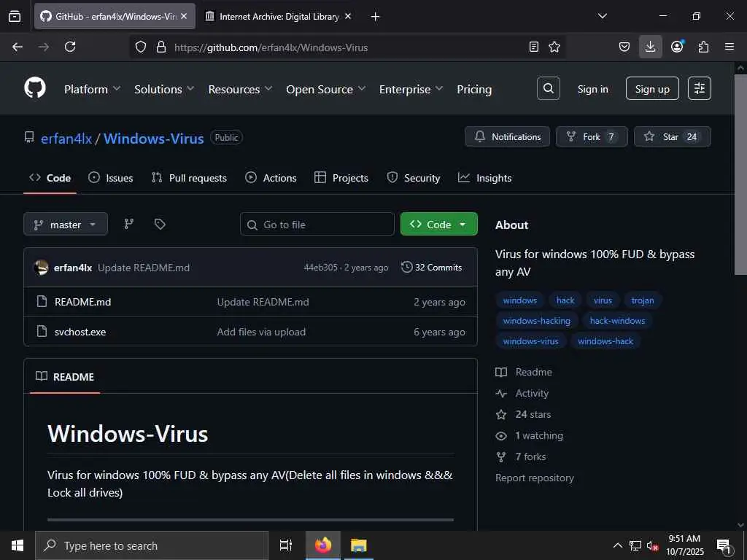
Task: Open the appearance settings sliders icon
Action: click(700, 88)
